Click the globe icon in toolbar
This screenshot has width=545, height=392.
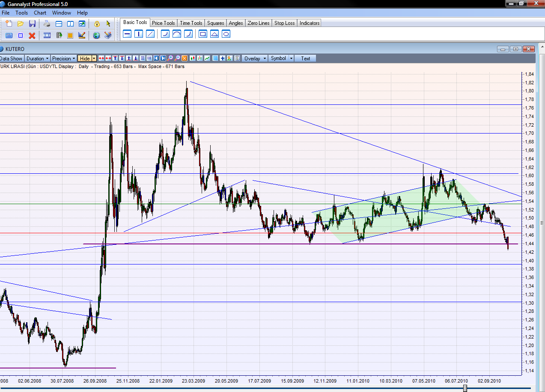pos(96,36)
